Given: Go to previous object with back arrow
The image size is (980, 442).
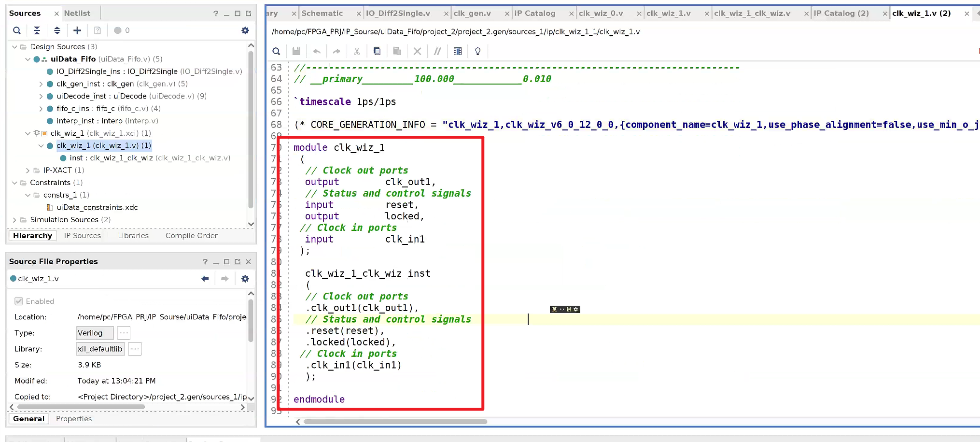Looking at the screenshot, I should [x=205, y=279].
